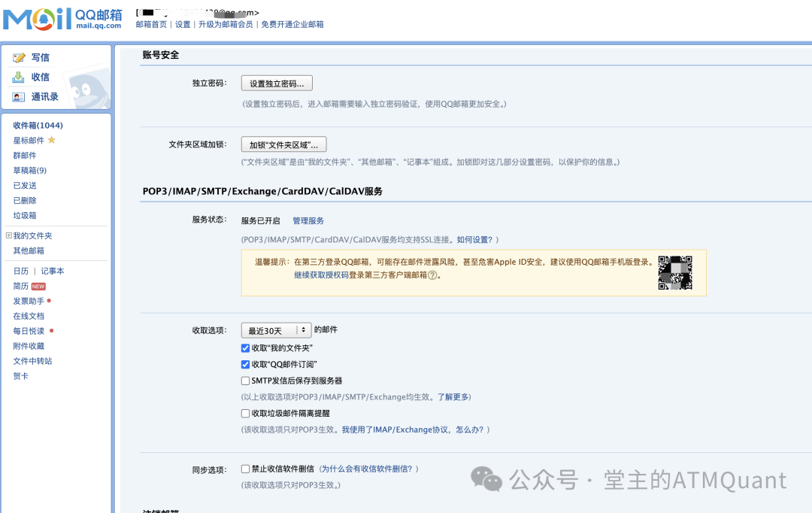Click 免费开通企业邮箱 in top navigation
Screen dimensions: 812x513
coord(292,24)
